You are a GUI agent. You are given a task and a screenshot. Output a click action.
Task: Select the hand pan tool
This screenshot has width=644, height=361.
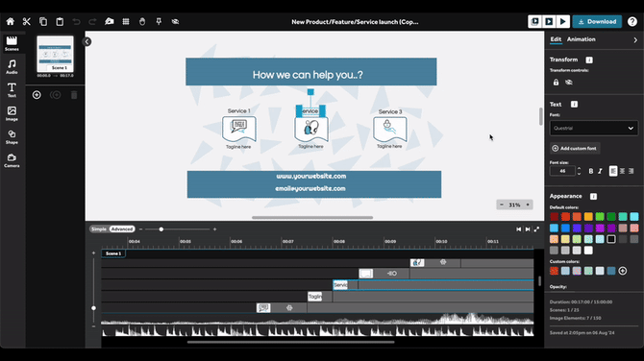(142, 22)
